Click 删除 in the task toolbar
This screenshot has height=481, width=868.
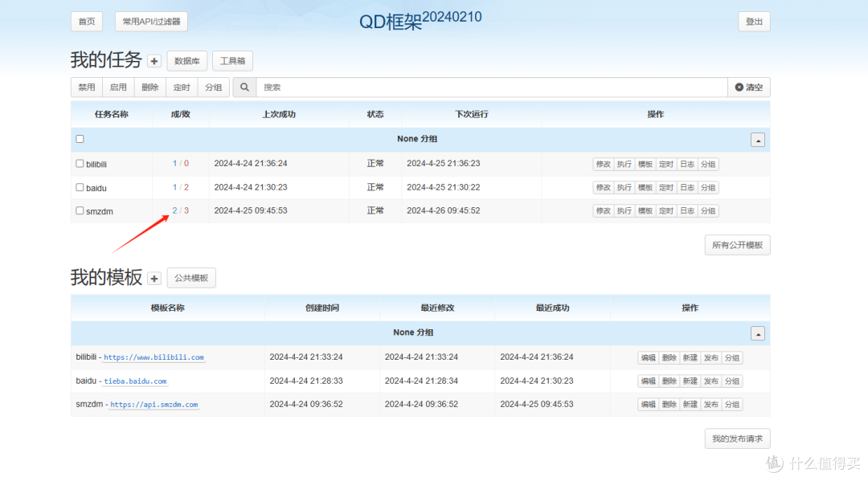(x=149, y=88)
